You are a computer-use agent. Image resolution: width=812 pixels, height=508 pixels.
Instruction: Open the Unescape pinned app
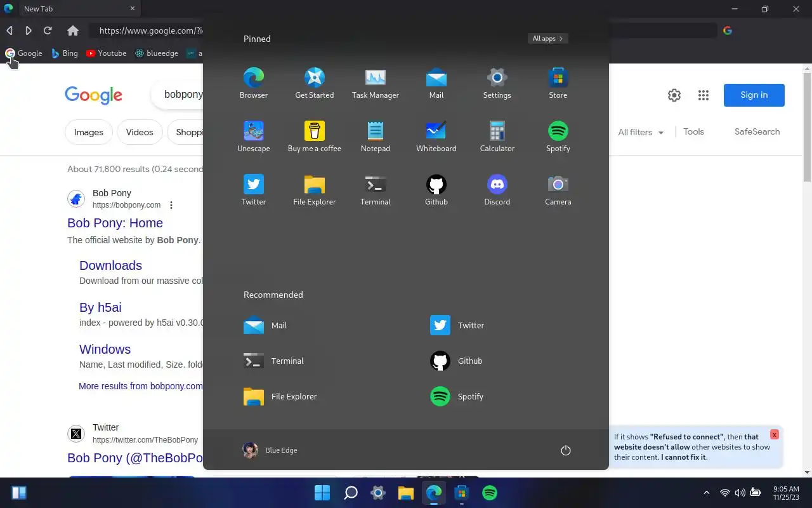(x=254, y=137)
